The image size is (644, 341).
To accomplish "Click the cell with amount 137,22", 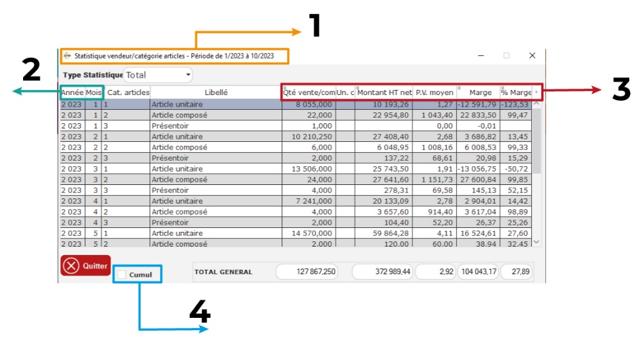I will [384, 158].
